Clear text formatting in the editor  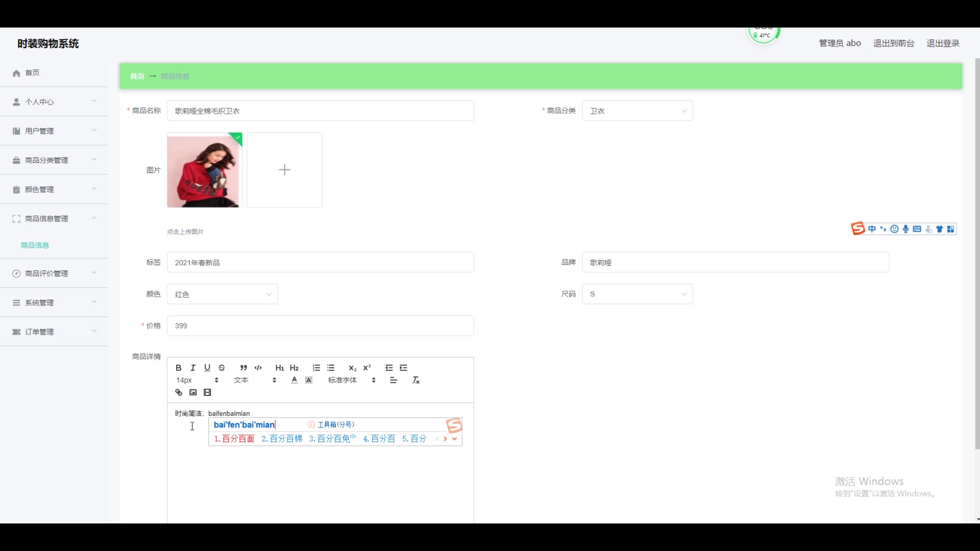click(x=416, y=380)
